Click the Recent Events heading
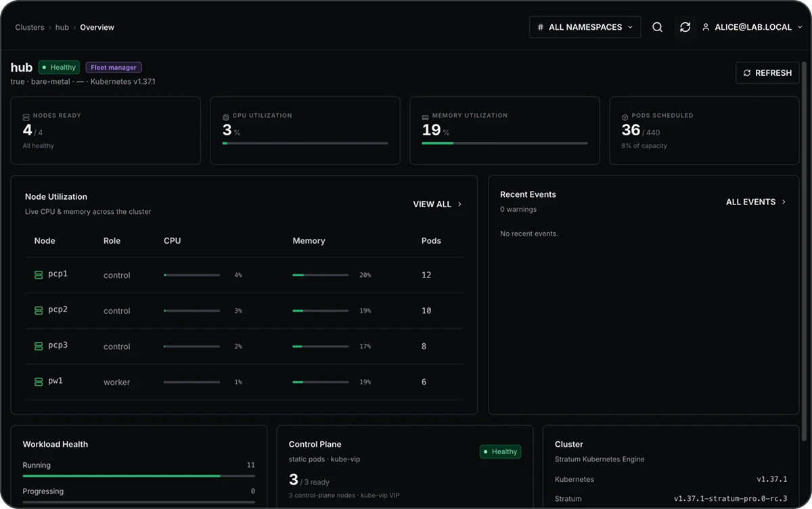812x509 pixels. 528,194
